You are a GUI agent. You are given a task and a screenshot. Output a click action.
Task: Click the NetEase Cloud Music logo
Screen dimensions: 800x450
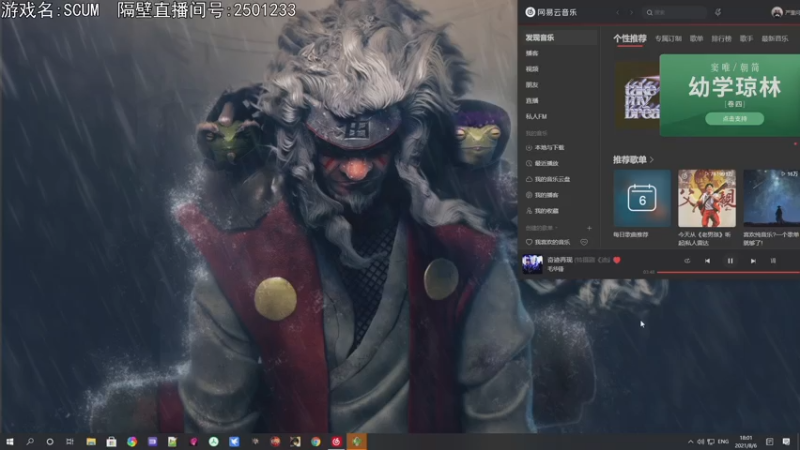click(x=551, y=12)
